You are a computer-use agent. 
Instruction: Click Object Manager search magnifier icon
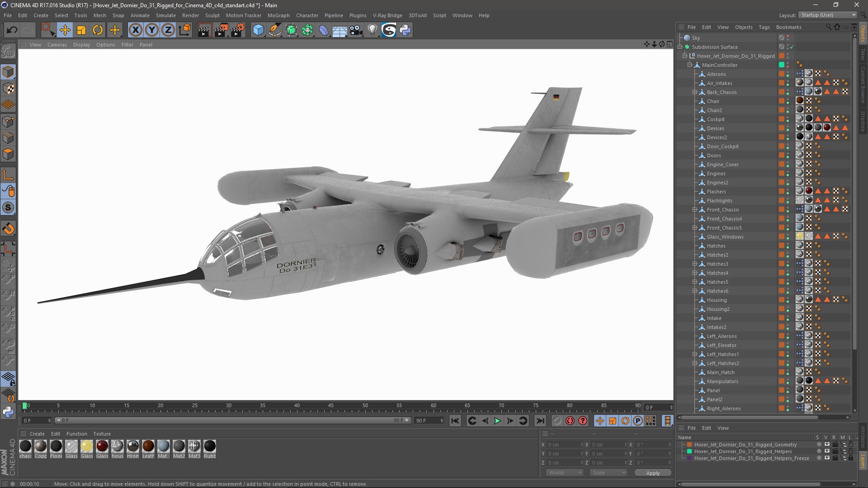pos(829,27)
